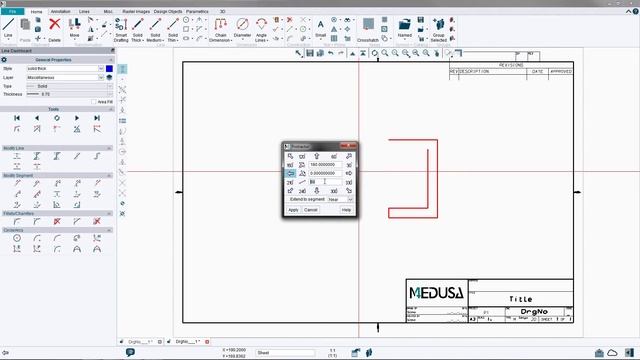Image resolution: width=640 pixels, height=360 pixels.
Task: Select the full circle tool under Circle/Arcs
Action: (x=17, y=238)
